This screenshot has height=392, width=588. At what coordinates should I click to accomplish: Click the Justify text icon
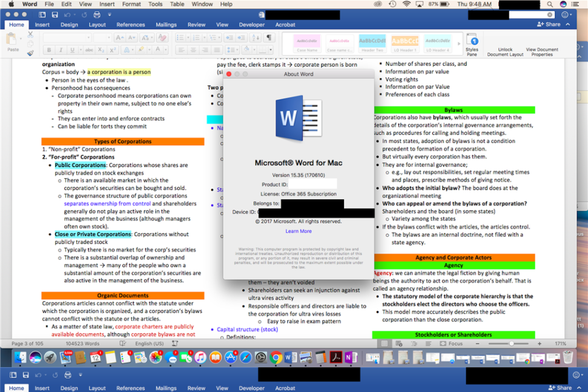pos(217,50)
